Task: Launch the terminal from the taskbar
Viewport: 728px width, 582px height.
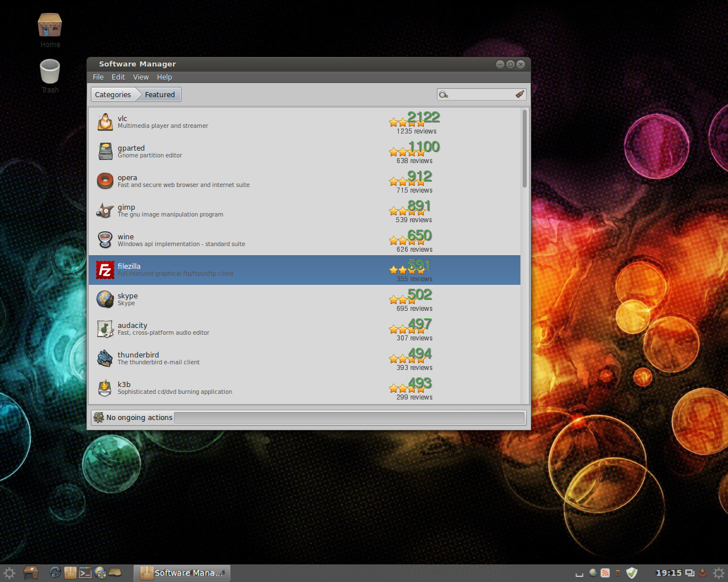Action: (85, 573)
